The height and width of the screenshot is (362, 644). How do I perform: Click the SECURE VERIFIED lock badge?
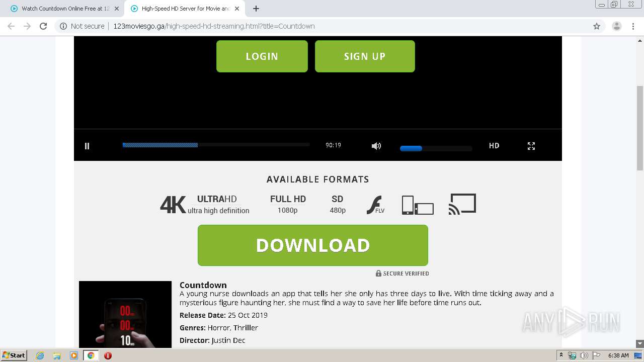(403, 274)
